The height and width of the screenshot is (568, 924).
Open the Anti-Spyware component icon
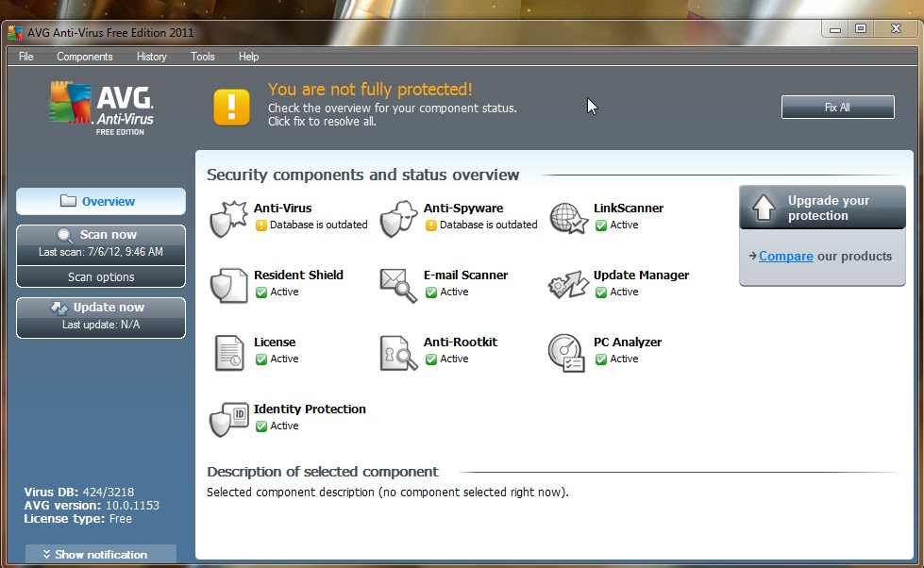[398, 219]
